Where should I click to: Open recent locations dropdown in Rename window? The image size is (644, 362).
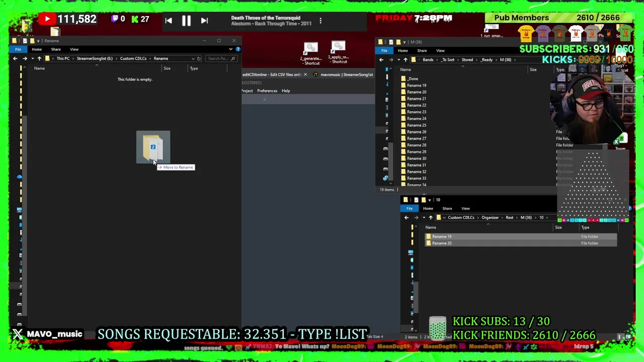[32, 58]
